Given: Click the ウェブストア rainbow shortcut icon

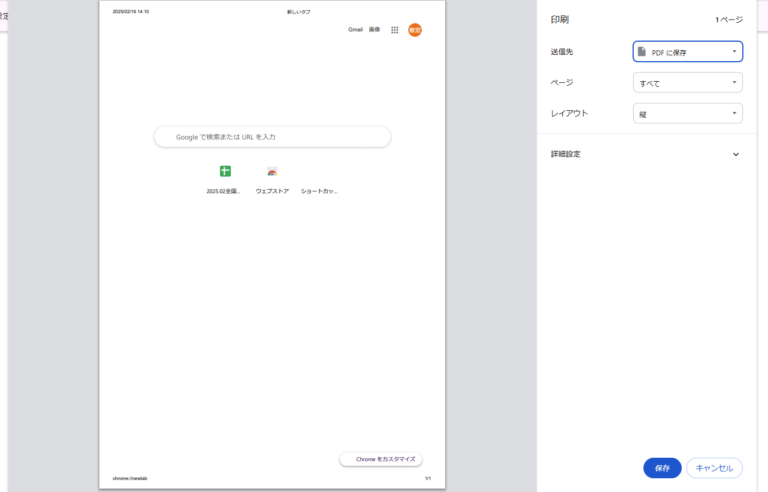Looking at the screenshot, I should click(272, 171).
